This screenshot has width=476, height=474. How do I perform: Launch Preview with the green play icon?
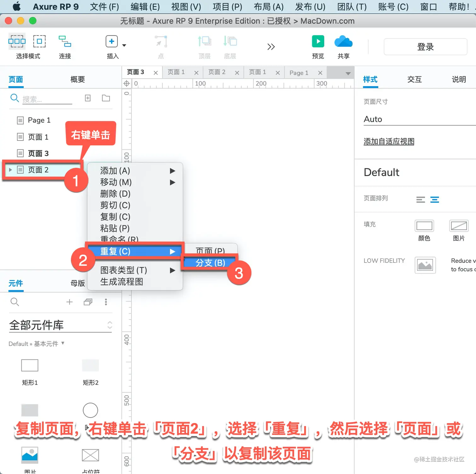point(318,41)
